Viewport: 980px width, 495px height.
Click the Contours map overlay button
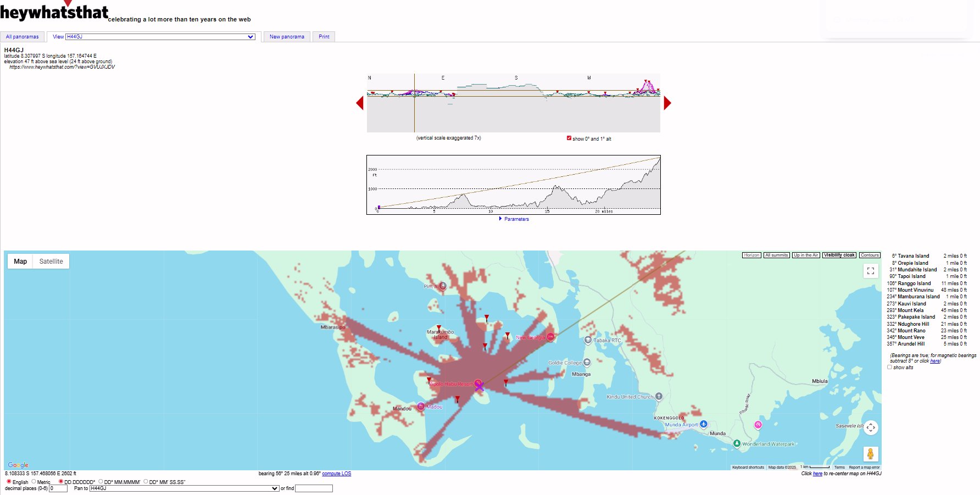tap(870, 255)
